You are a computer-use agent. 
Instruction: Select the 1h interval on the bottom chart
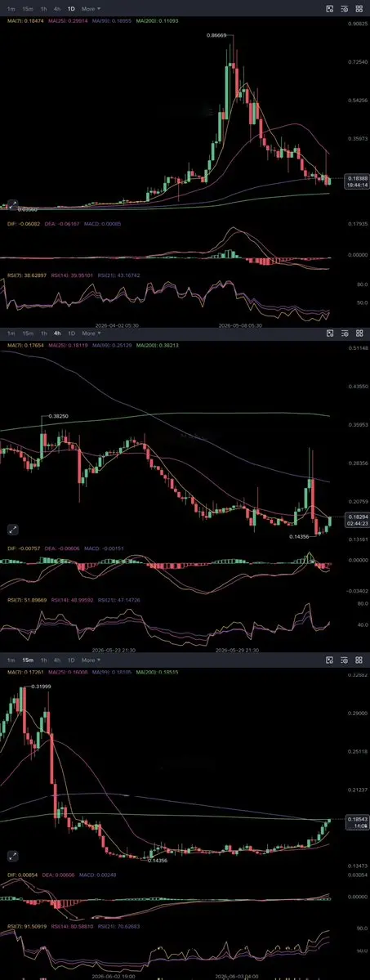44,660
